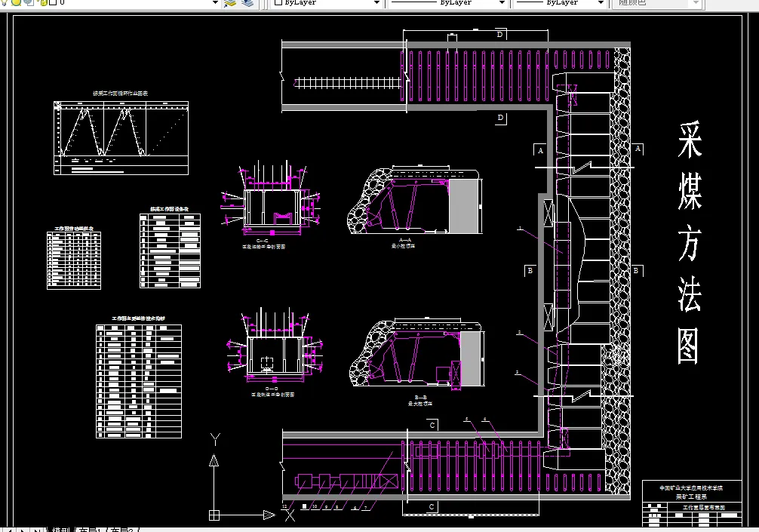Switch to the 布局2 layout tab
This screenshot has width=759, height=532.
point(121,530)
